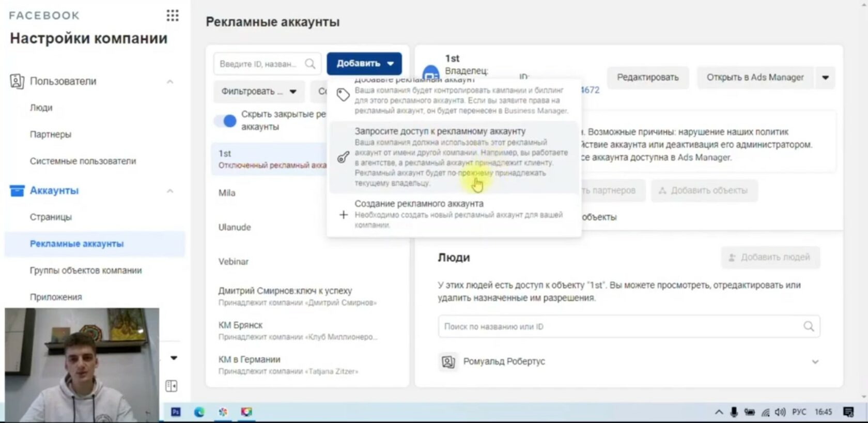Click the microphone icon in system tray
The height and width of the screenshot is (423, 868).
click(x=734, y=412)
